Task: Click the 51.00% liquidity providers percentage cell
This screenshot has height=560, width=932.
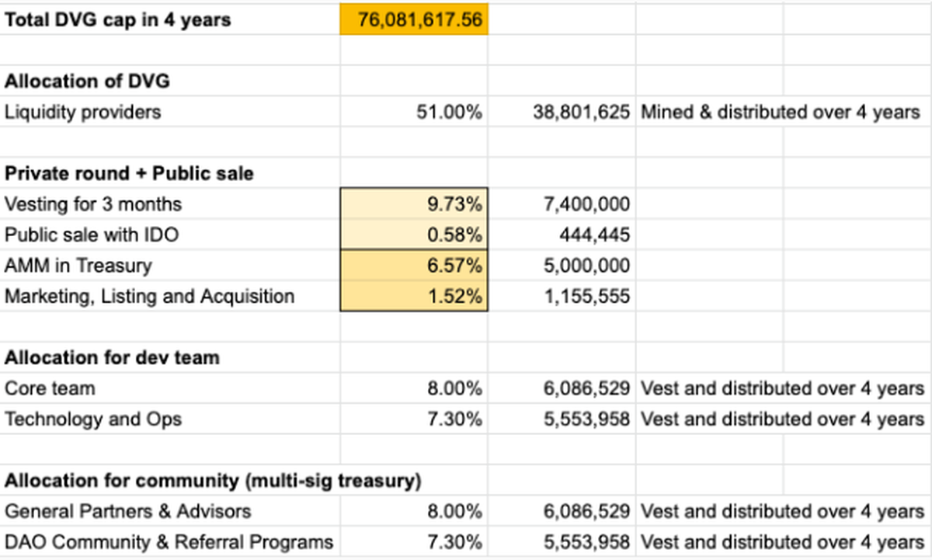Action: [449, 112]
